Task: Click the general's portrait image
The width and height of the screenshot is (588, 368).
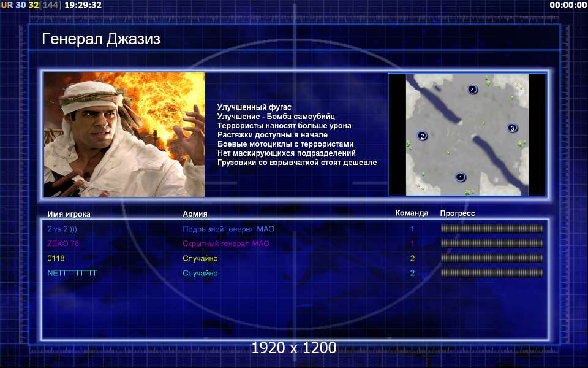Action: click(124, 134)
